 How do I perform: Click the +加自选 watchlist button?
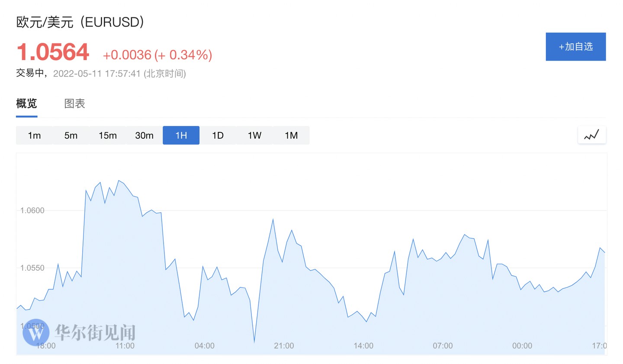tap(575, 47)
